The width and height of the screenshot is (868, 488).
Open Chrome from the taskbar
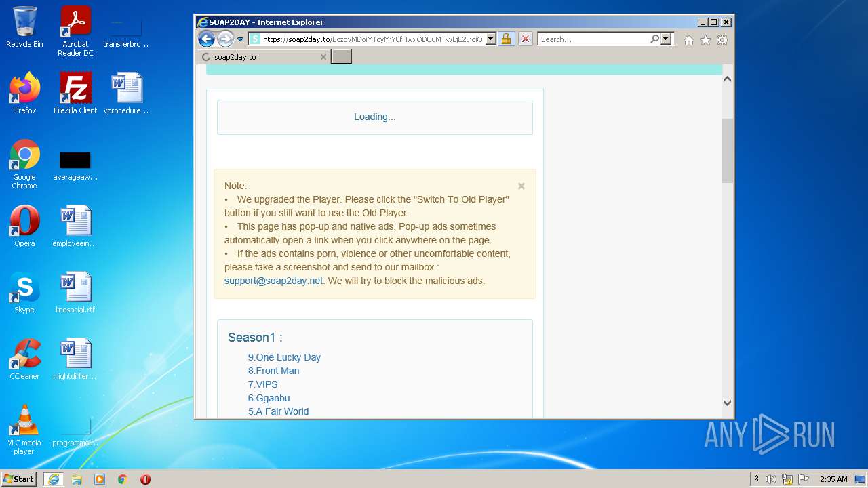(x=122, y=479)
